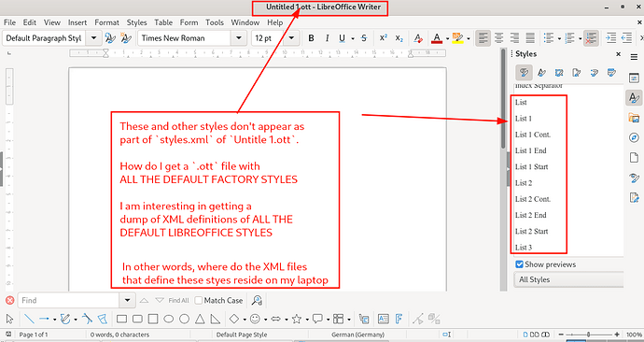Justify the paragraph
This screenshot has height=342, width=644.
point(530,38)
